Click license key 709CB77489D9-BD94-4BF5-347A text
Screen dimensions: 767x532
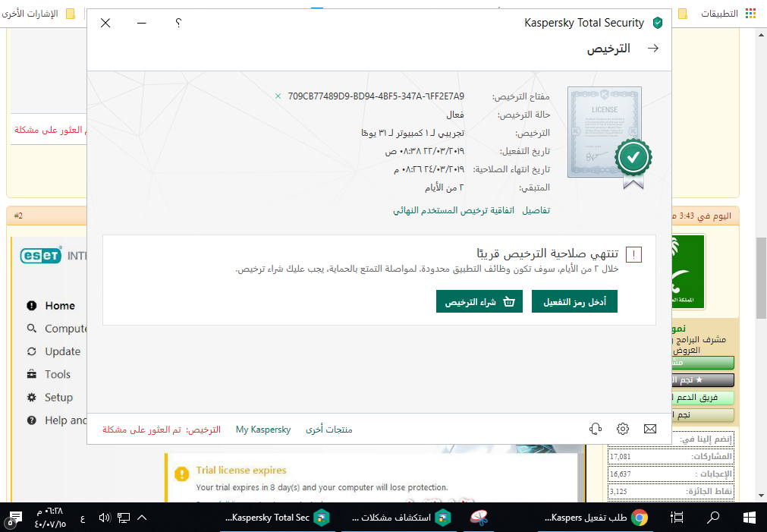pos(376,96)
